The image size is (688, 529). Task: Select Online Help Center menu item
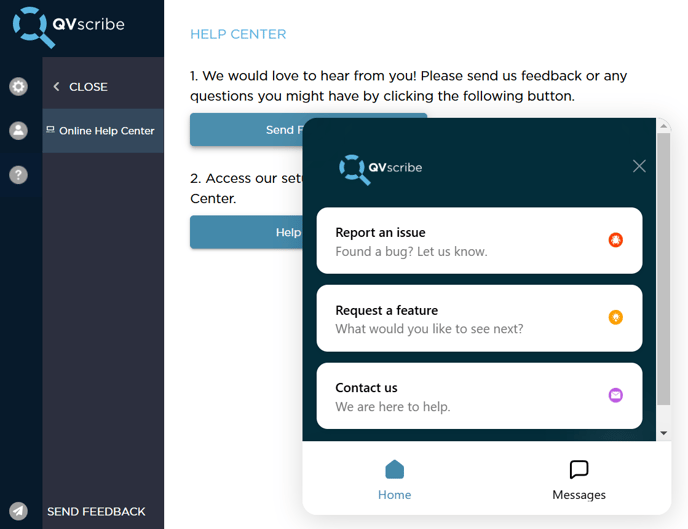click(x=103, y=131)
